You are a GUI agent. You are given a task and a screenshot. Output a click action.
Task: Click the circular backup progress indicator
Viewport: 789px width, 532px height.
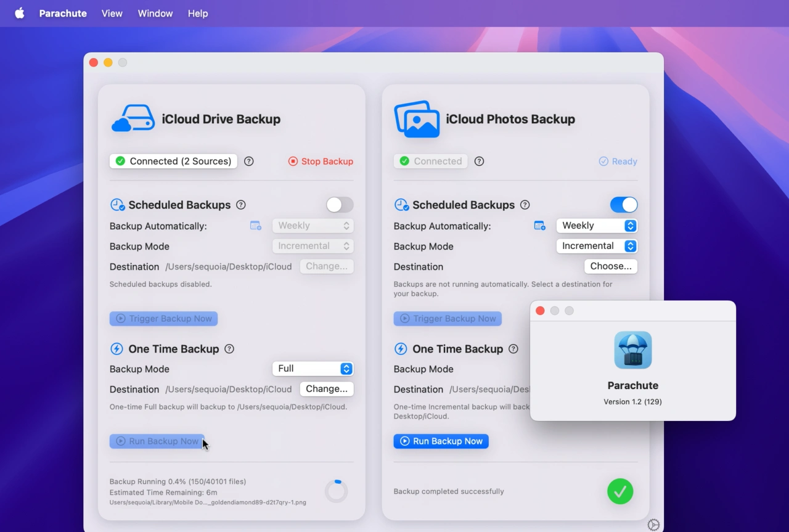337,491
